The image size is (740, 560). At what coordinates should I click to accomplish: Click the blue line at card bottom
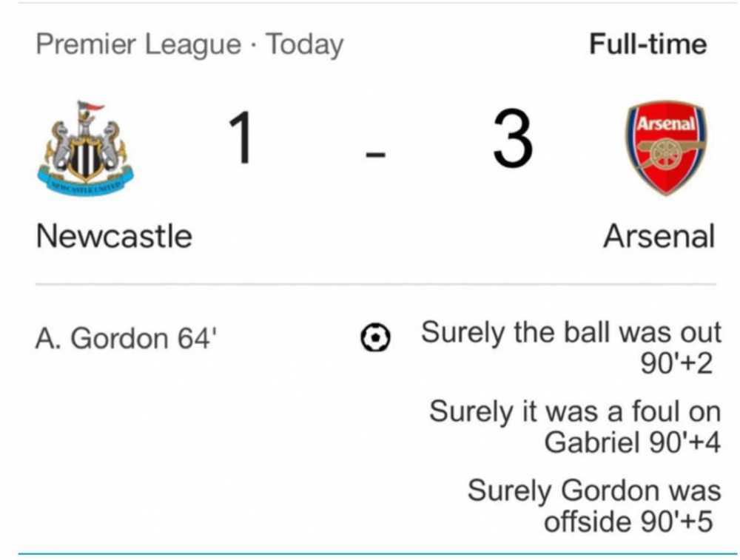(377, 554)
